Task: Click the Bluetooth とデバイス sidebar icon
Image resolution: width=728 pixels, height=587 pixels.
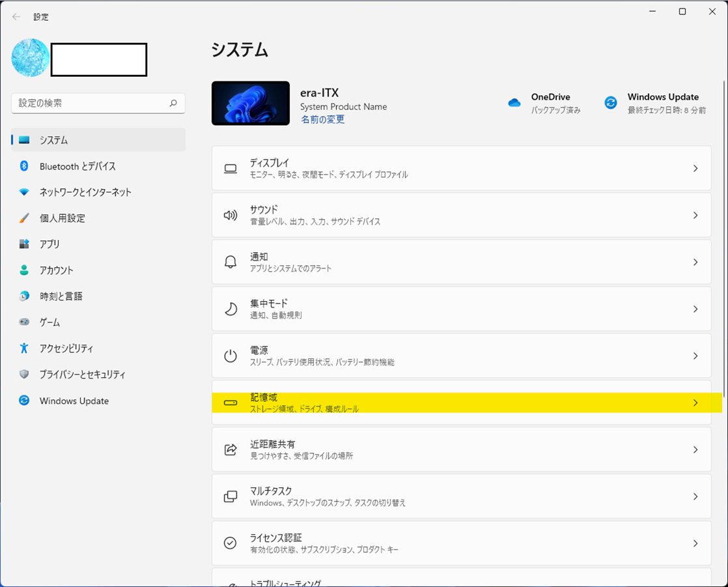Action: pos(24,166)
